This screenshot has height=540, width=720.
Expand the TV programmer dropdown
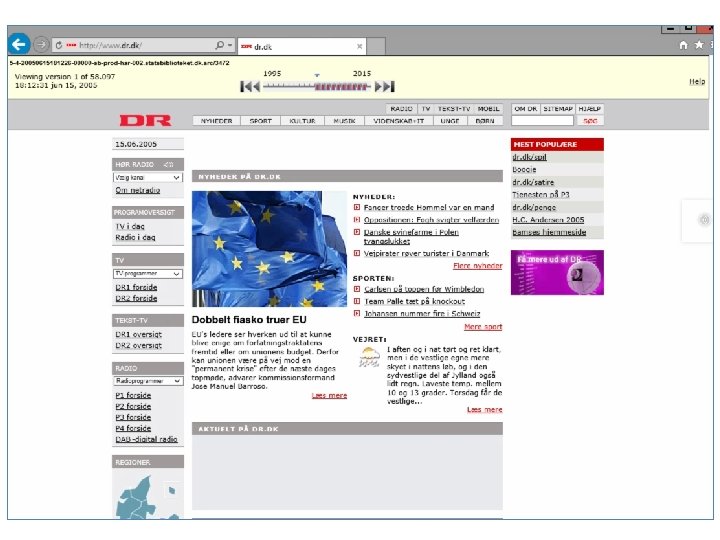click(147, 274)
